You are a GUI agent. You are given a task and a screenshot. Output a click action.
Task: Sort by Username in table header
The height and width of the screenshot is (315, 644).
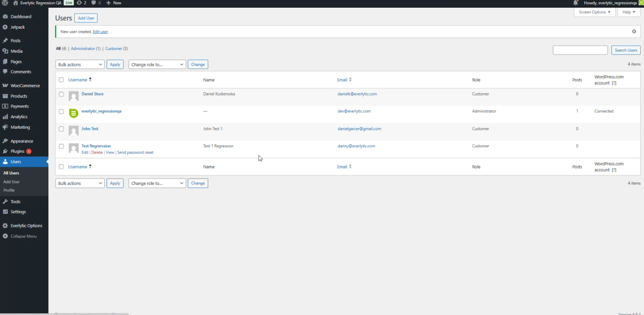(80, 80)
